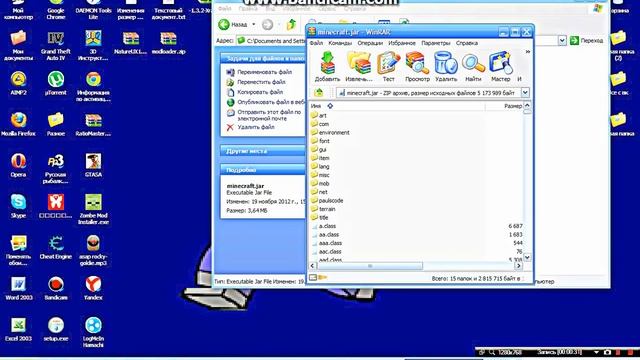Open the Назад button history dropdown arrow
This screenshot has width=640, height=360.
(x=253, y=24)
